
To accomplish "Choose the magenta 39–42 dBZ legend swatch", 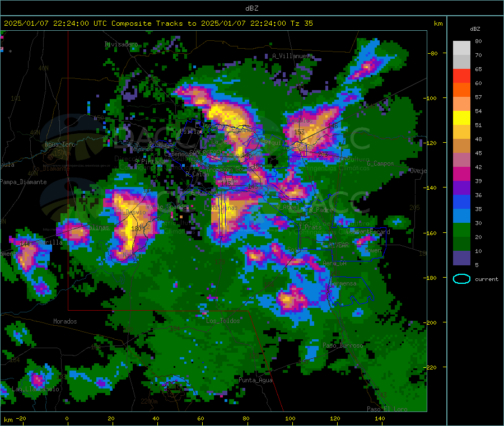I will [x=461, y=174].
